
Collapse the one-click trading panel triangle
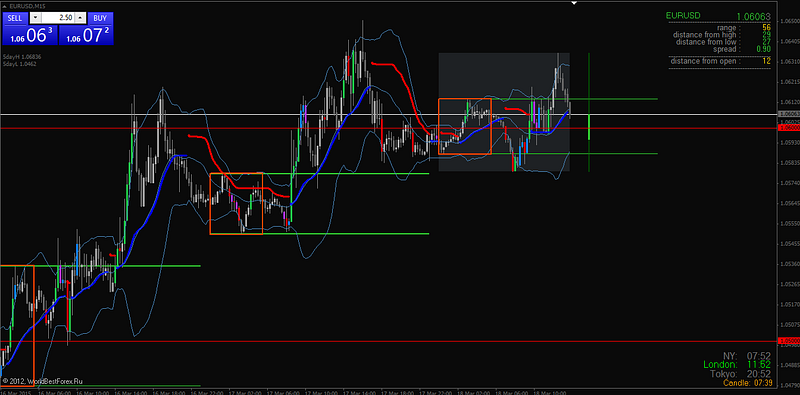pyautogui.click(x=5, y=6)
